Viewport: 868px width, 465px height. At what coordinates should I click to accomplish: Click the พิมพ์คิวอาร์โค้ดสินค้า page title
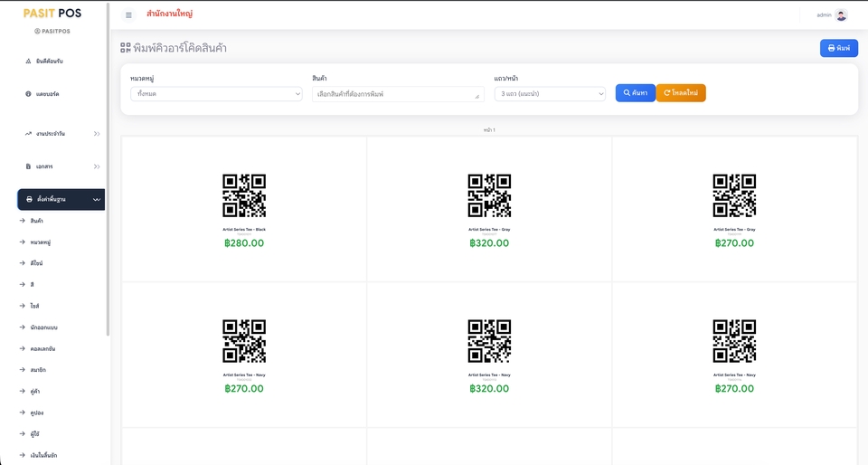(180, 48)
